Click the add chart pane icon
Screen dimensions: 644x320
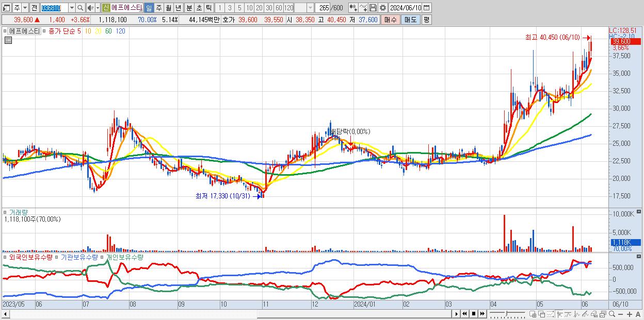[x=533, y=314]
